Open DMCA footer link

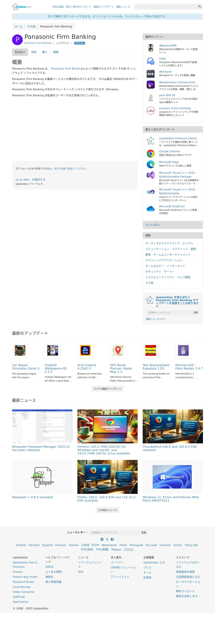pyautogui.click(x=50, y=567)
